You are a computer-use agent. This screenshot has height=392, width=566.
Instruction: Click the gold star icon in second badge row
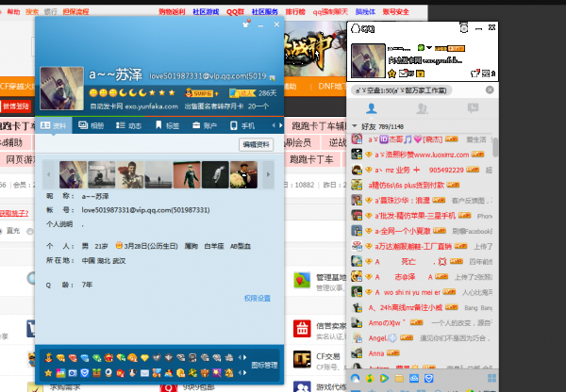(x=48, y=373)
